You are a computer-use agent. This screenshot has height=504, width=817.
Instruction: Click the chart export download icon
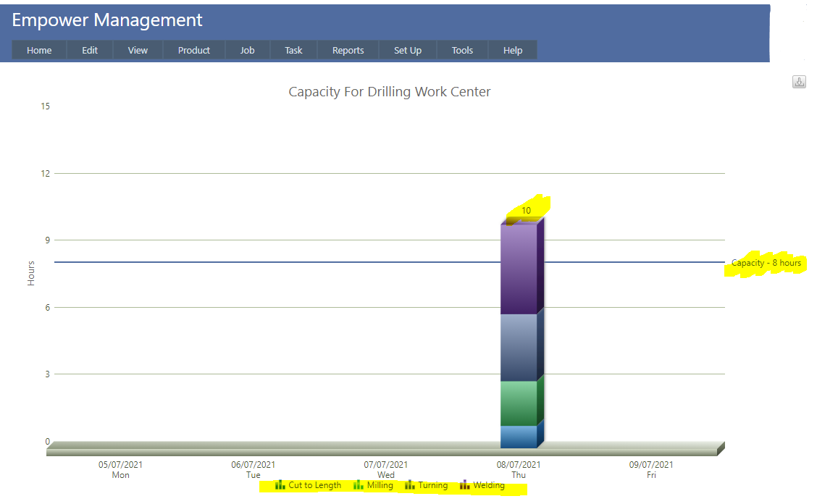coord(799,82)
